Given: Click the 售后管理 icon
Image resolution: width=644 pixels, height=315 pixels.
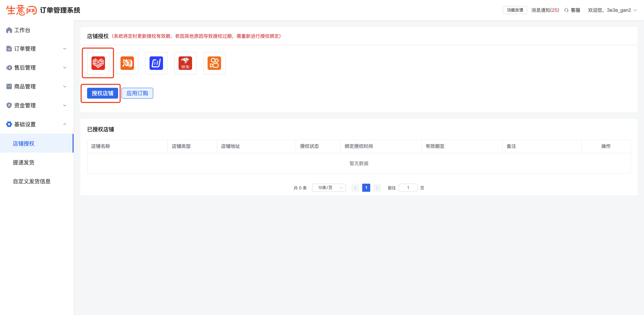Looking at the screenshot, I should [9, 68].
